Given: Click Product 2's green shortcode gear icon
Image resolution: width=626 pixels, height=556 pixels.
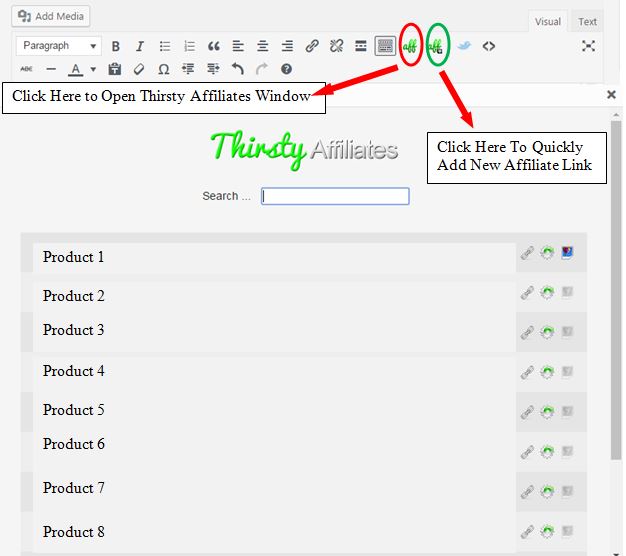Looking at the screenshot, I should coord(547,293).
